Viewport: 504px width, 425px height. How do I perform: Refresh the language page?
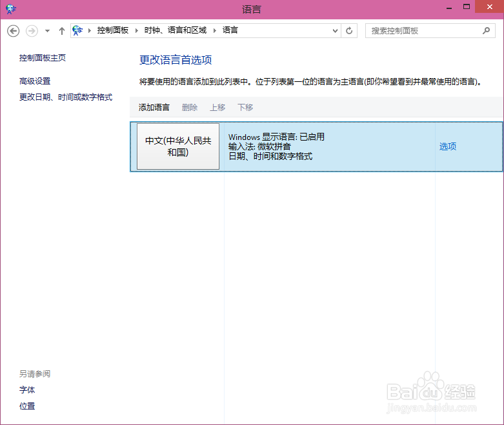(349, 31)
